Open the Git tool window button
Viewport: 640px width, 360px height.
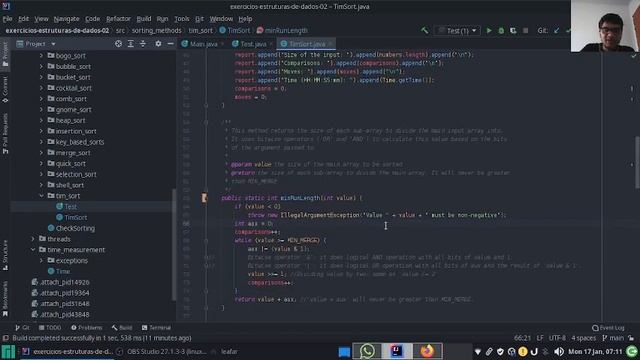pos(22,327)
